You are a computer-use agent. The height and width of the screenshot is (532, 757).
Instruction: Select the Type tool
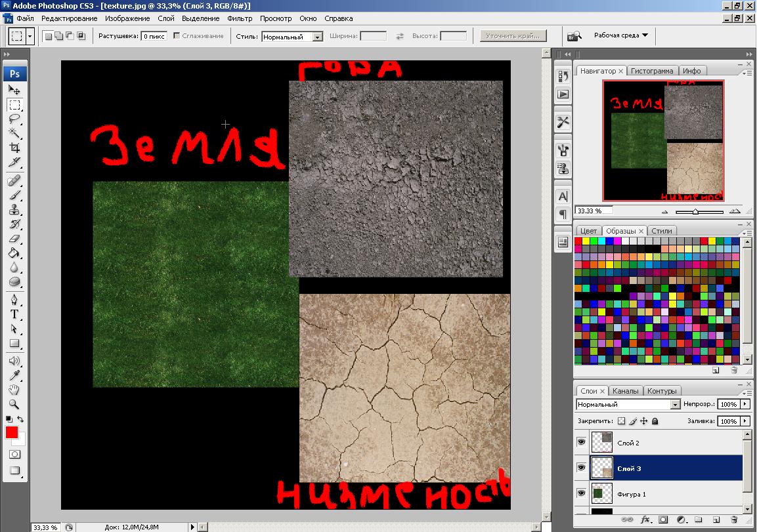pyautogui.click(x=14, y=314)
